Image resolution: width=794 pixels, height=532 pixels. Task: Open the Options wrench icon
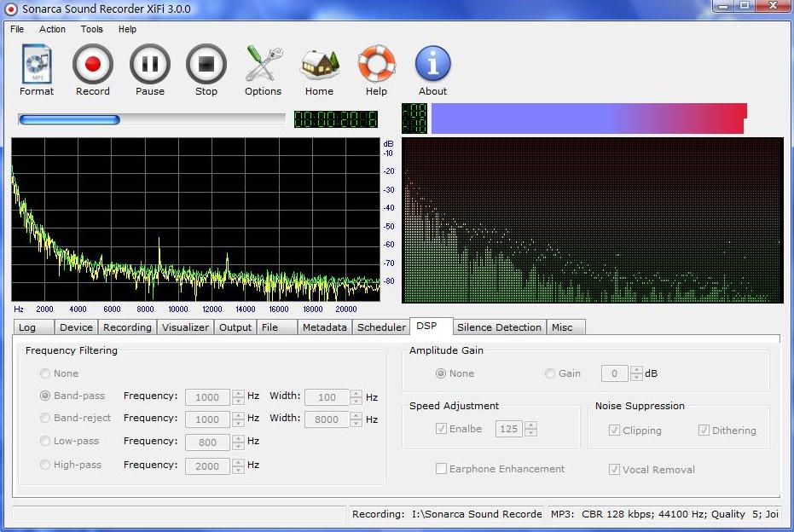pyautogui.click(x=263, y=70)
